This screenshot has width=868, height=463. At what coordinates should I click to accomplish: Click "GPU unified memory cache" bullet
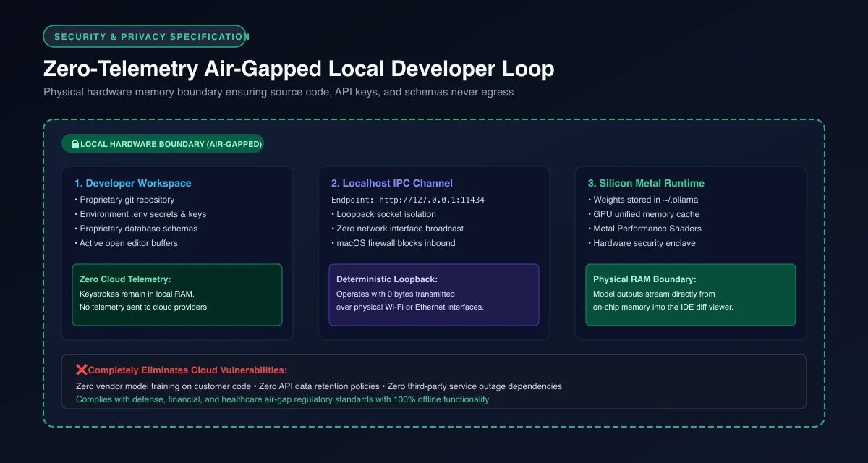pyautogui.click(x=644, y=214)
